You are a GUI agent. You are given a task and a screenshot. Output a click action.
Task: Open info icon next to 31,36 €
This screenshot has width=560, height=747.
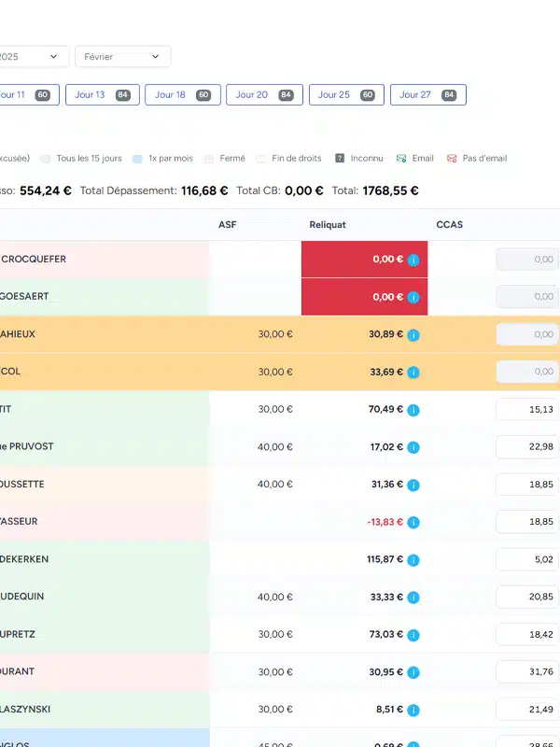tap(413, 485)
